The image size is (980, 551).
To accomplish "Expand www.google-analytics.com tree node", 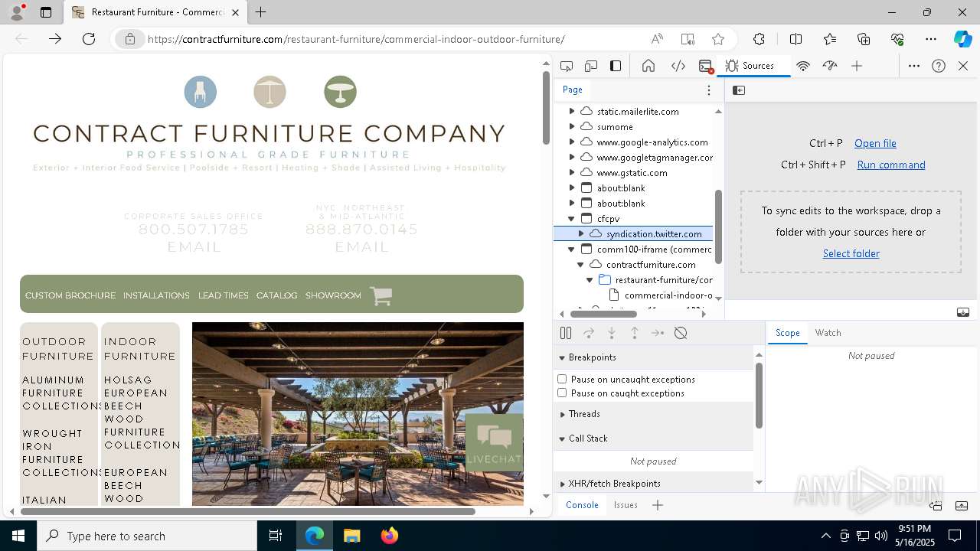I will [571, 142].
